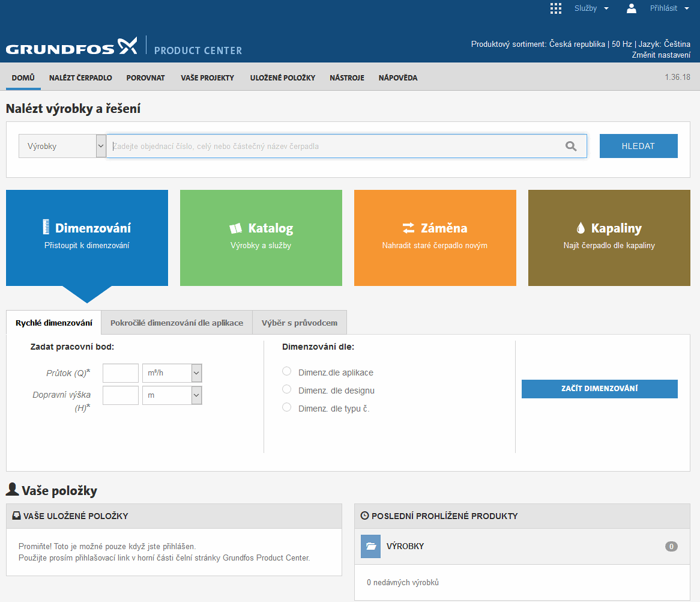Image resolution: width=700 pixels, height=602 pixels.
Task: Click the folder icon next to Výrobky
Action: [x=370, y=547]
